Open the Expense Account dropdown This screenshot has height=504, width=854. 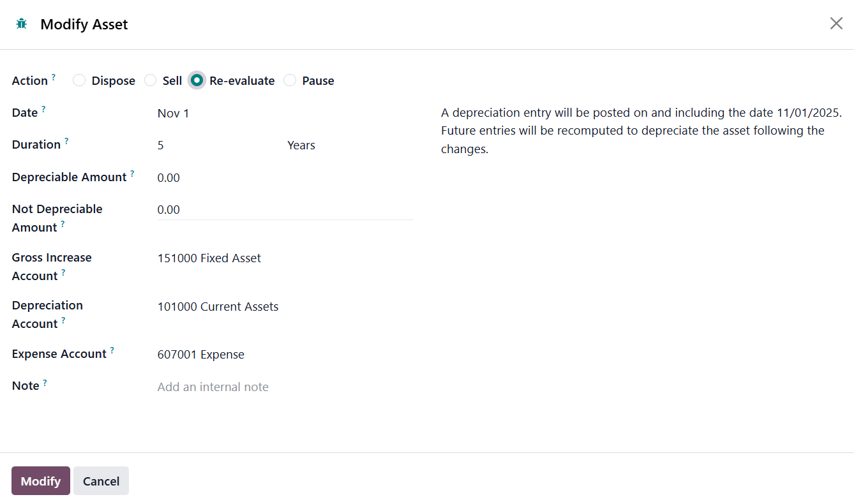coord(284,355)
